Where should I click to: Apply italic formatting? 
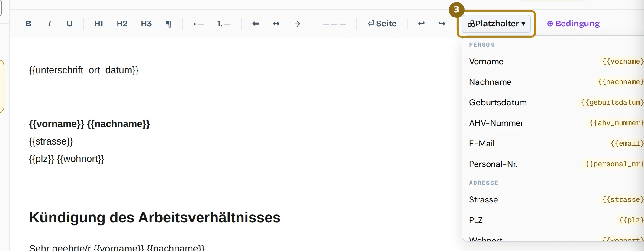coord(49,24)
